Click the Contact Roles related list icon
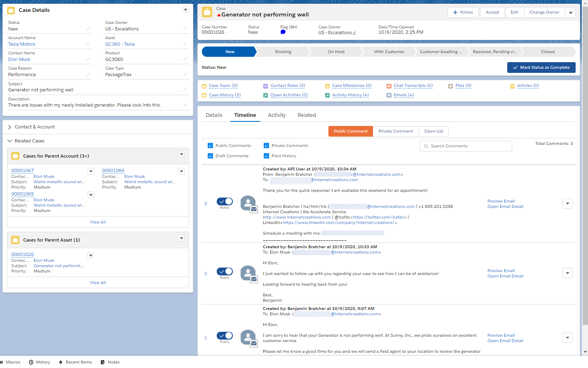 tap(266, 86)
